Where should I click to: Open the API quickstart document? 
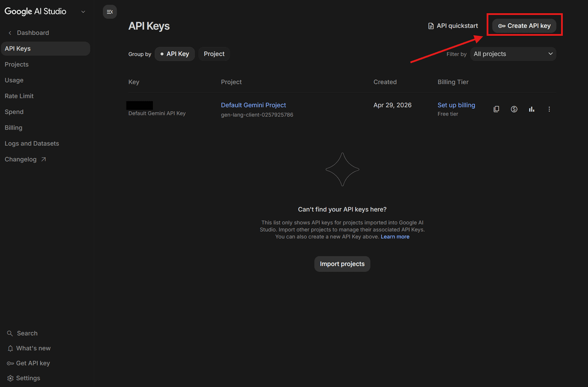click(x=452, y=25)
